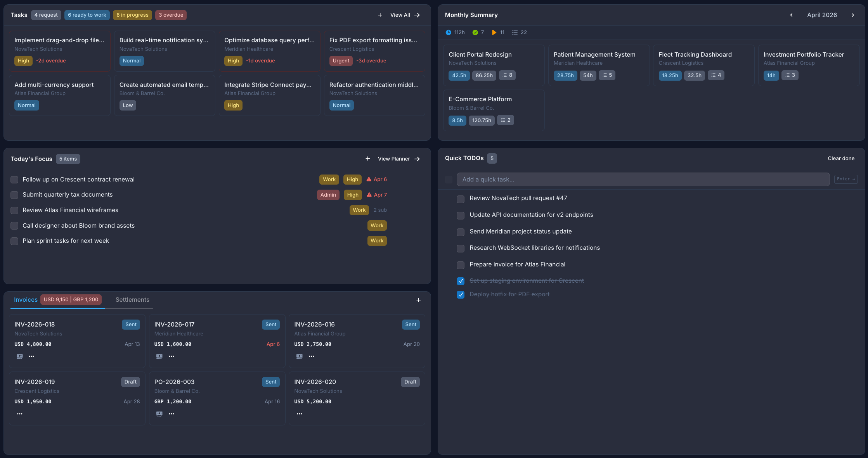Uncheck Deploy hotfix for PDF export
This screenshot has height=458, width=868.
pyautogui.click(x=461, y=295)
